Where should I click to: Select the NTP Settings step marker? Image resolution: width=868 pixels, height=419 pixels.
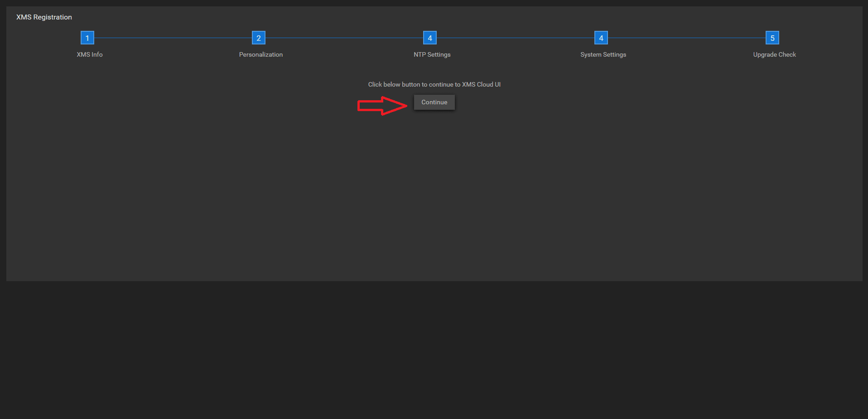point(430,38)
